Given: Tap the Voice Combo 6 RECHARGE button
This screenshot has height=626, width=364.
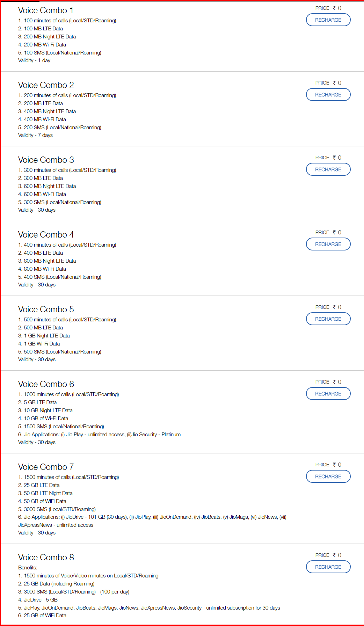Looking at the screenshot, I should (328, 394).
